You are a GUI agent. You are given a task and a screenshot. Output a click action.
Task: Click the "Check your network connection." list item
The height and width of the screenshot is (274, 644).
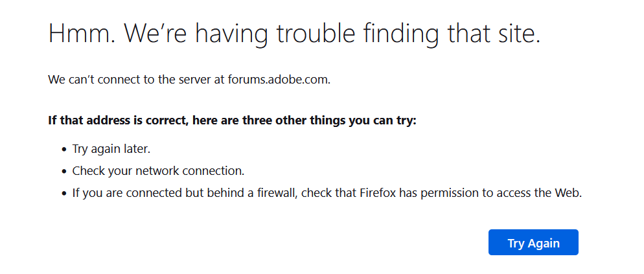[158, 171]
